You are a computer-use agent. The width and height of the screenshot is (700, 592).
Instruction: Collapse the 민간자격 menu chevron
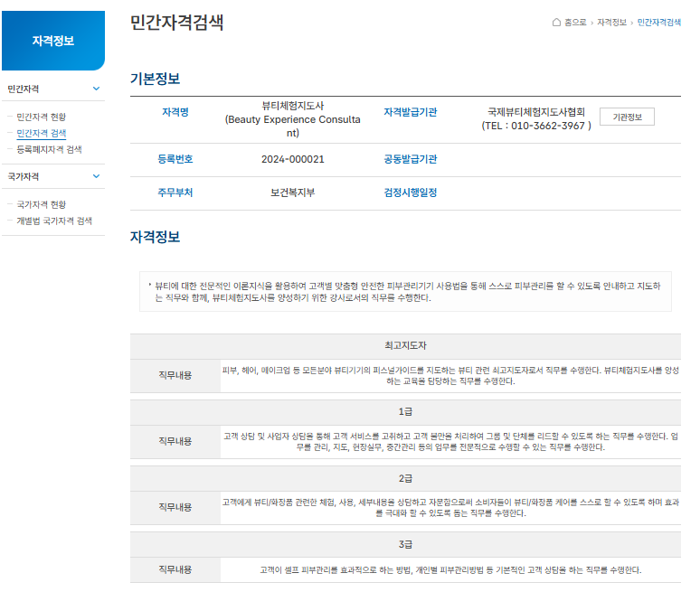[96, 89]
